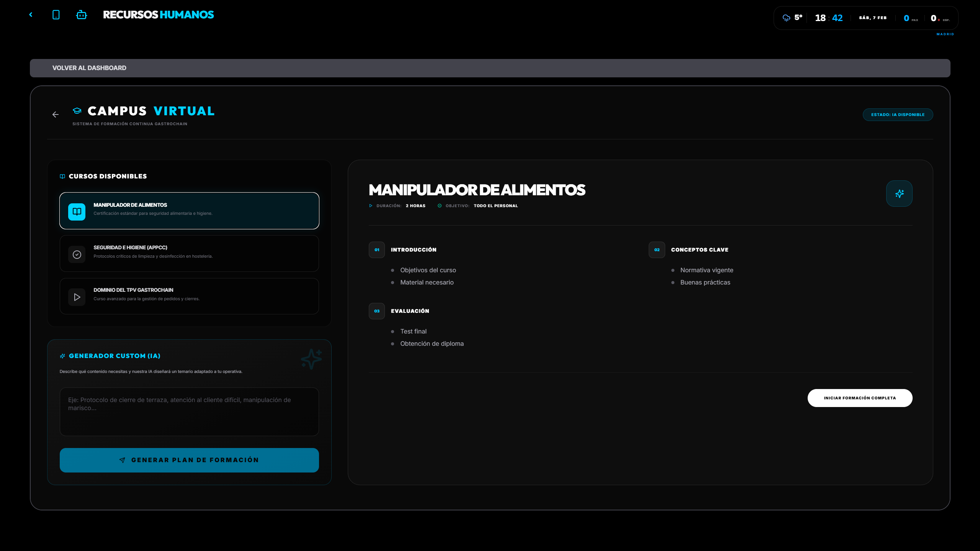Select the open book icon on Manipulador de Alimentos

tap(77, 211)
